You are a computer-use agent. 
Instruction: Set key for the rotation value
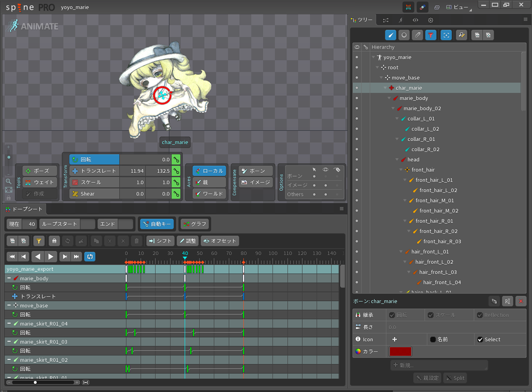176,159
